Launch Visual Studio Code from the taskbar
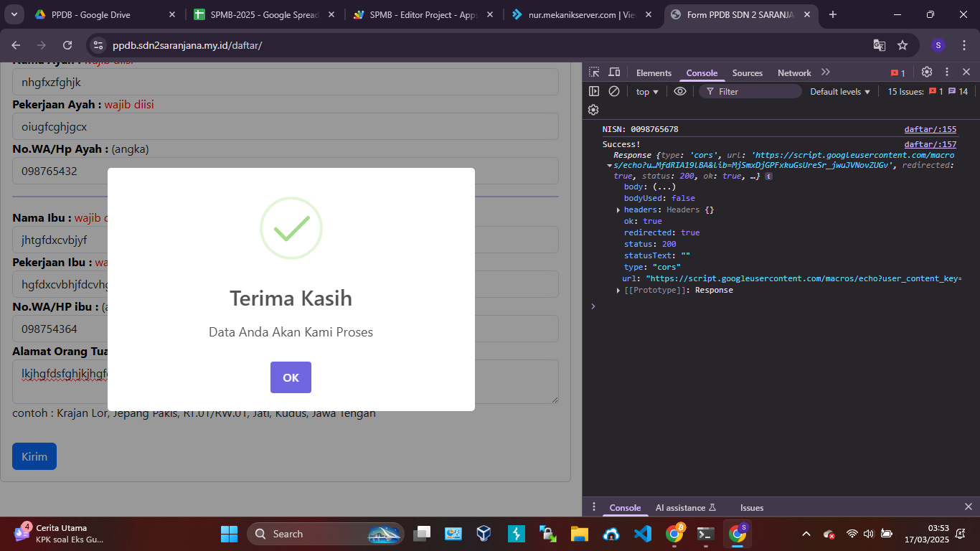This screenshot has width=980, height=551. click(x=642, y=534)
